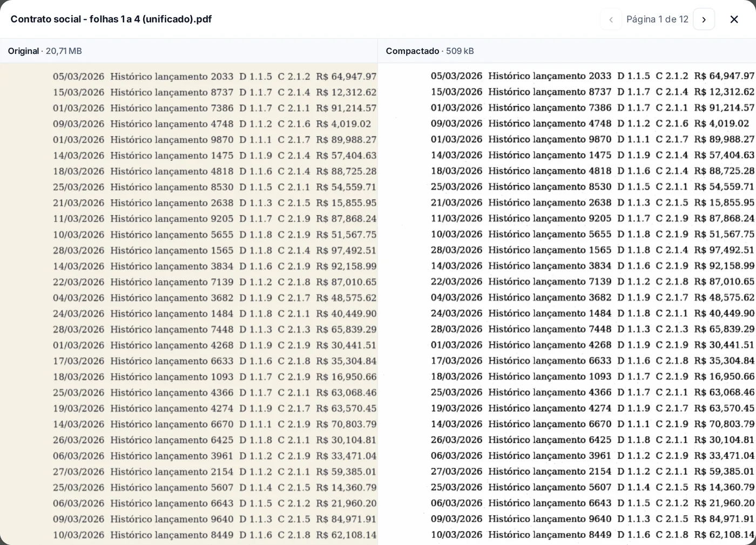Click value 'R$ 87,010.65' in Compactado pane
This screenshot has height=545, width=756.
pyautogui.click(x=724, y=282)
